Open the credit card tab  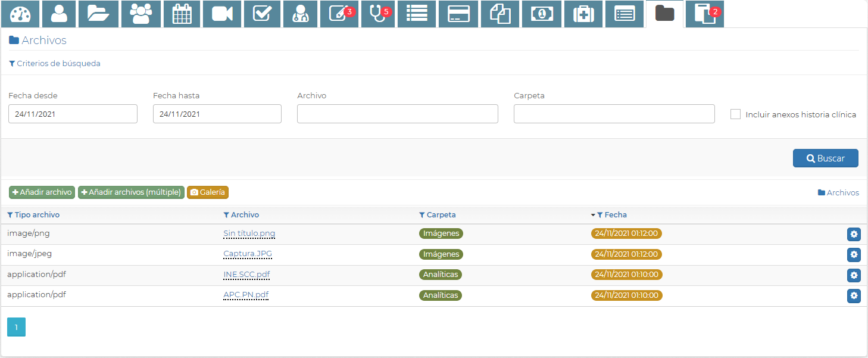458,14
